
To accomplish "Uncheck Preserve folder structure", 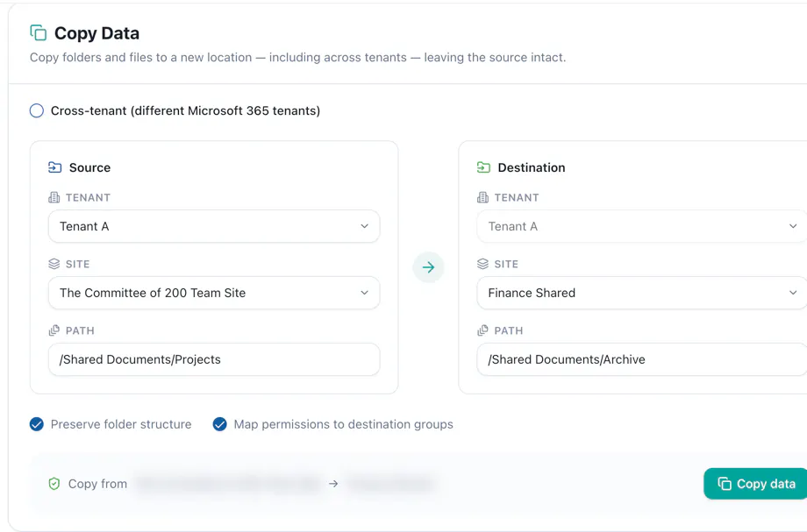I will pos(37,424).
